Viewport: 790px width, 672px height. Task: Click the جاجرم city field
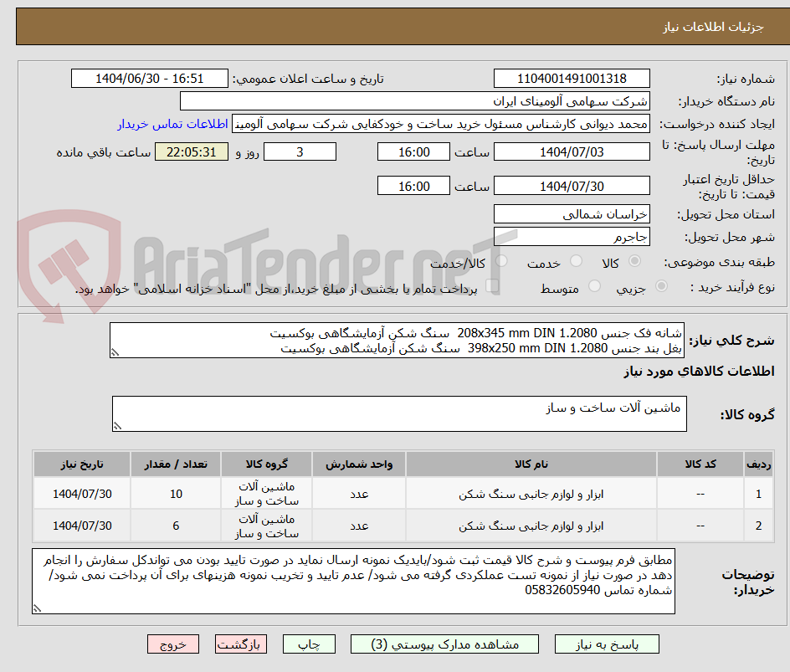(x=572, y=237)
